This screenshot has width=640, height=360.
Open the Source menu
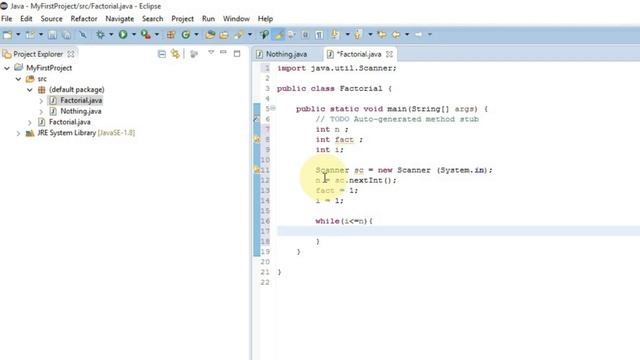(x=51, y=19)
